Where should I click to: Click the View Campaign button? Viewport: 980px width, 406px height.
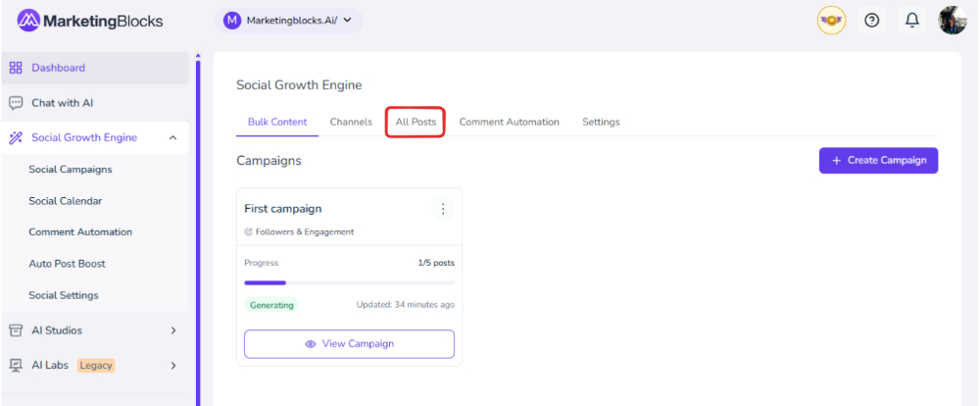[x=349, y=344]
